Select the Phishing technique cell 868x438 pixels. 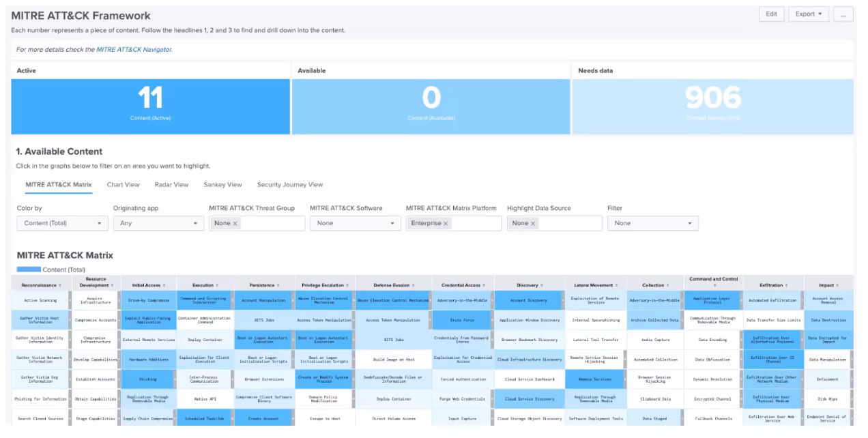pos(147,379)
